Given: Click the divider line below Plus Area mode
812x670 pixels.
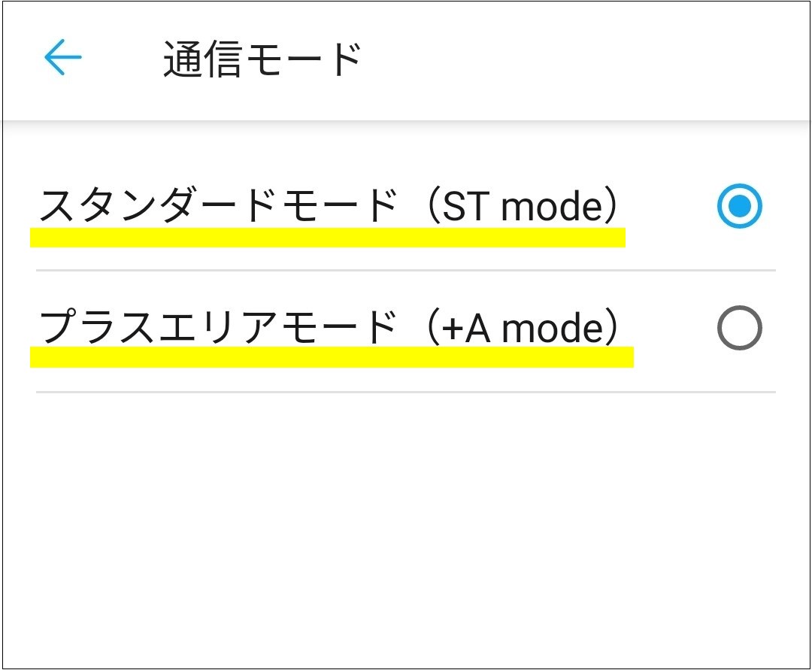Looking at the screenshot, I should [406, 392].
